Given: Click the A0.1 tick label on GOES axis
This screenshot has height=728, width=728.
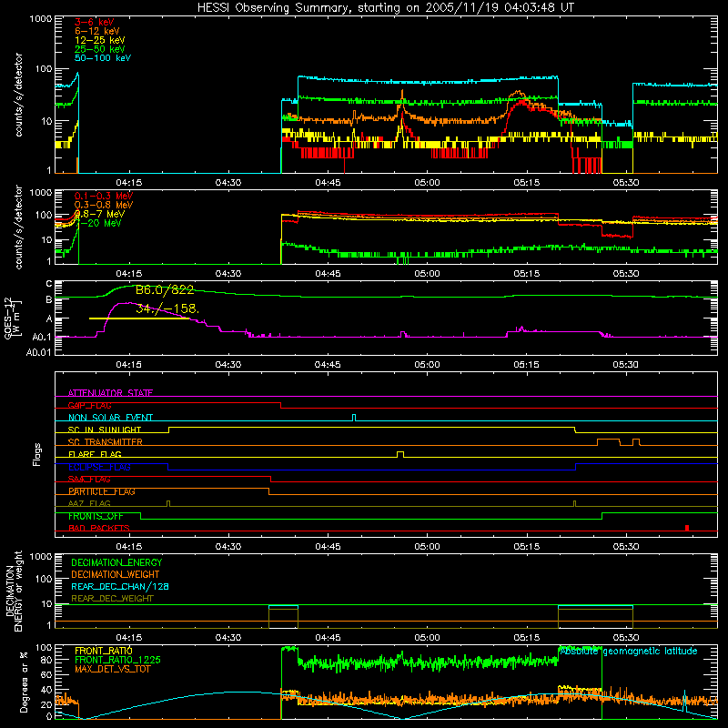Looking at the screenshot, I should pyautogui.click(x=42, y=337).
